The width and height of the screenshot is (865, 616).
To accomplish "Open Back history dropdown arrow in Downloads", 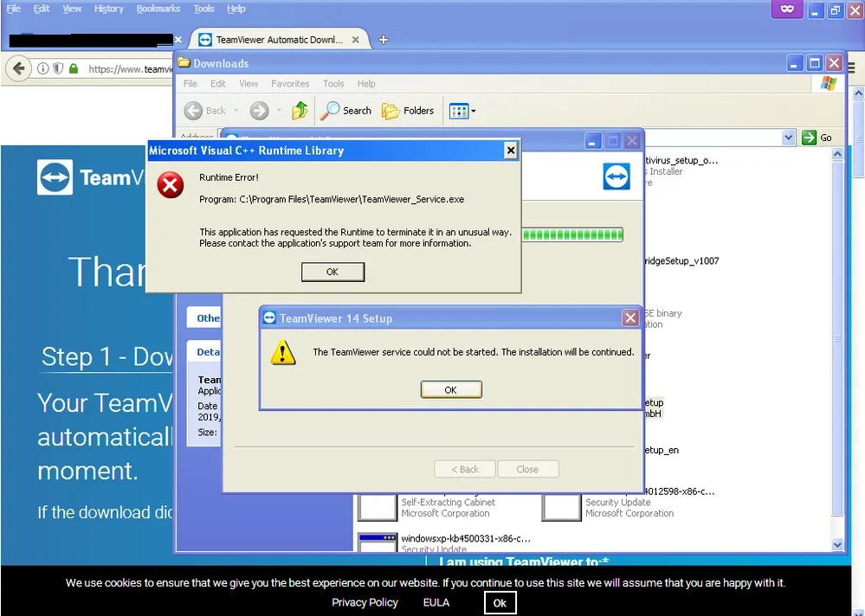I will point(236,111).
